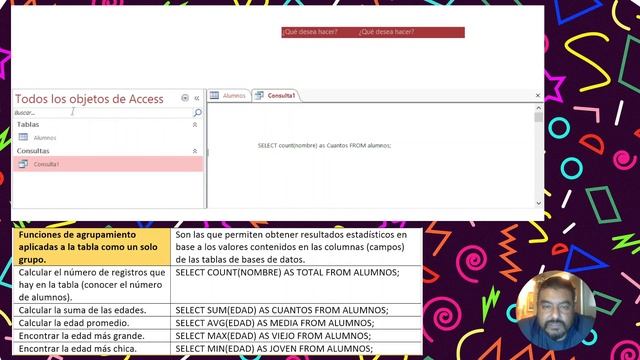Click the Funciones de agrupamiento header cell
Image resolution: width=640 pixels, height=360 pixels.
pos(92,247)
